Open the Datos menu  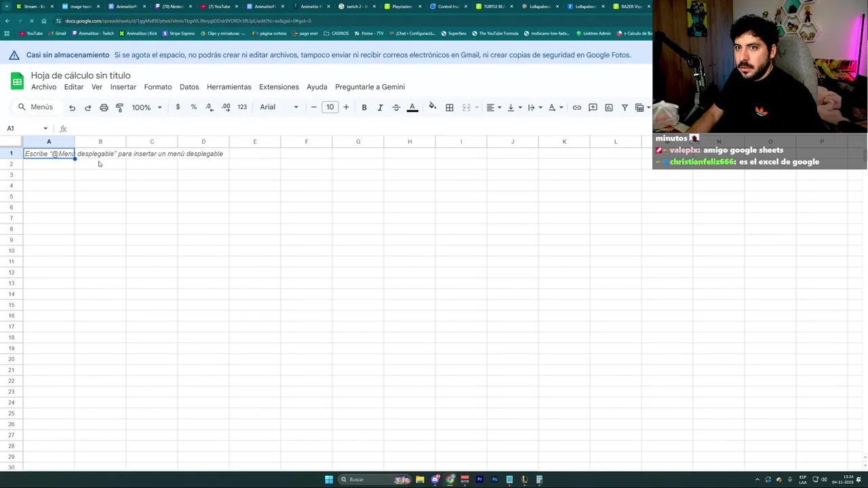tap(189, 87)
